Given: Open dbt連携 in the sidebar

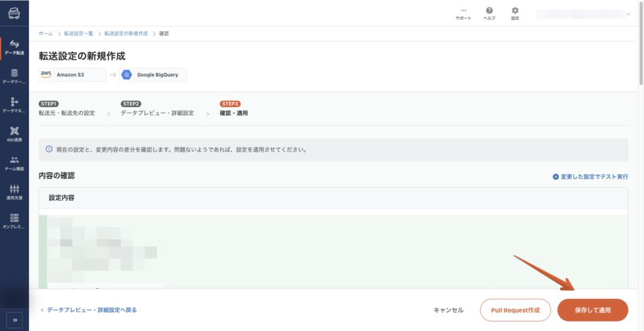Looking at the screenshot, I should 14,134.
